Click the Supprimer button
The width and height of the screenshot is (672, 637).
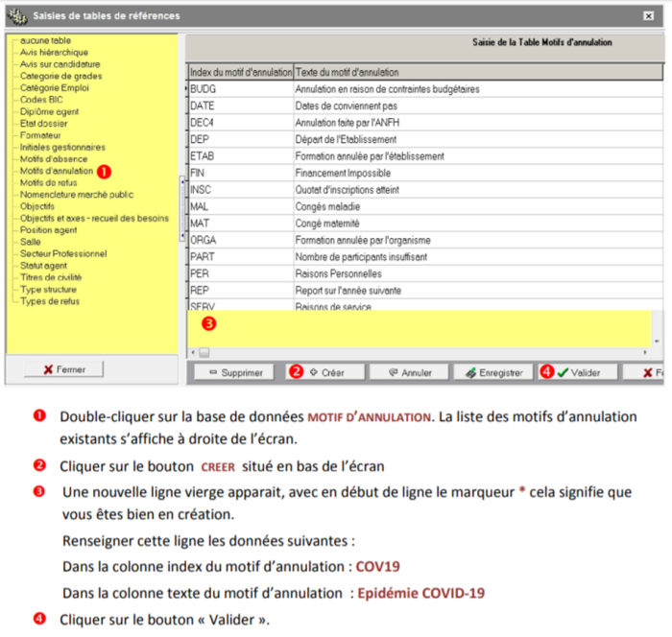pyautogui.click(x=233, y=372)
